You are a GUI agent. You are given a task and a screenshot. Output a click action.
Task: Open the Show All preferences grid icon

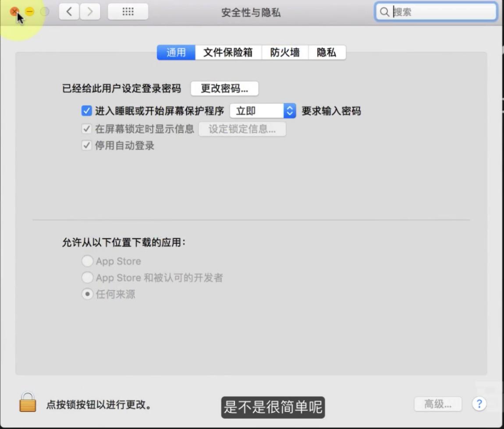point(128,11)
